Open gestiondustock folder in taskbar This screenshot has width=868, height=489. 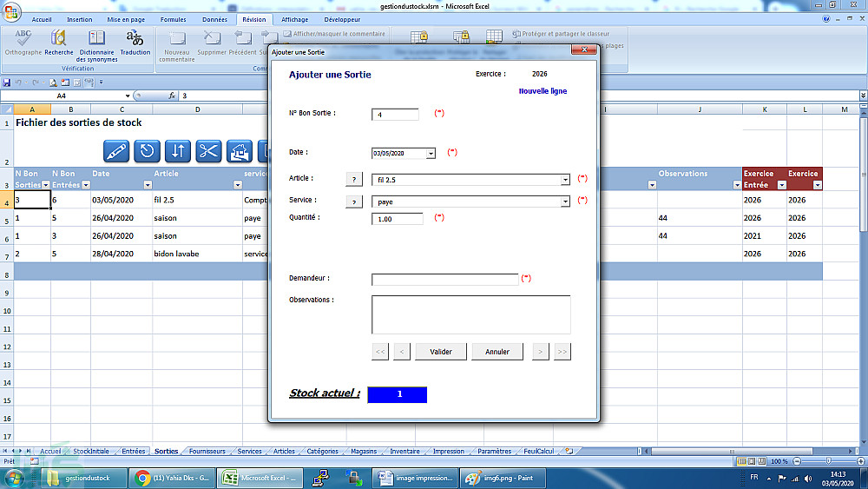(x=83, y=478)
